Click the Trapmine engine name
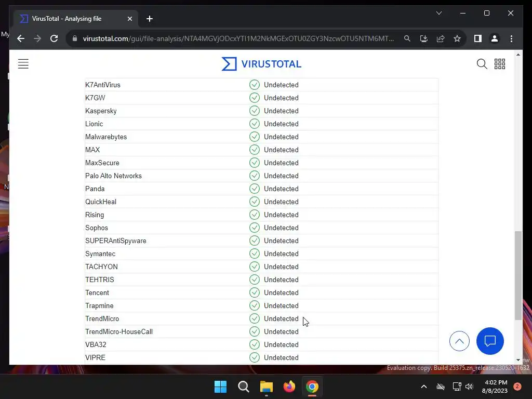 tap(99, 305)
